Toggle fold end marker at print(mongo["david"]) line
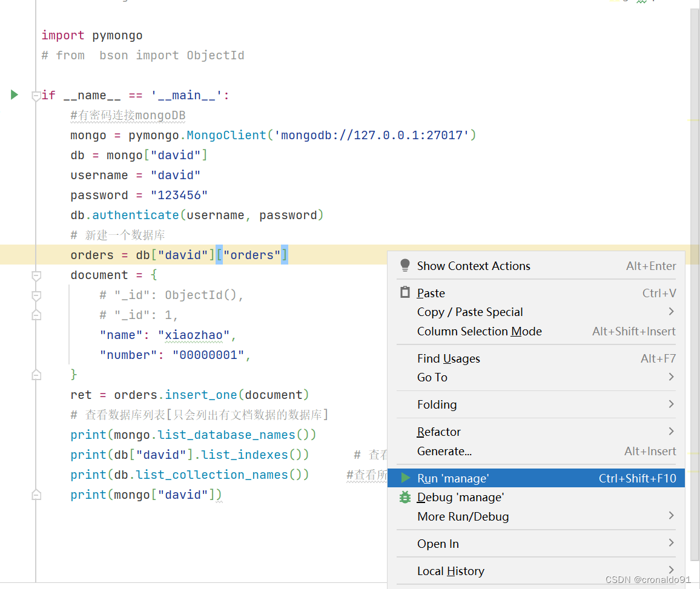This screenshot has height=589, width=700. point(36,495)
